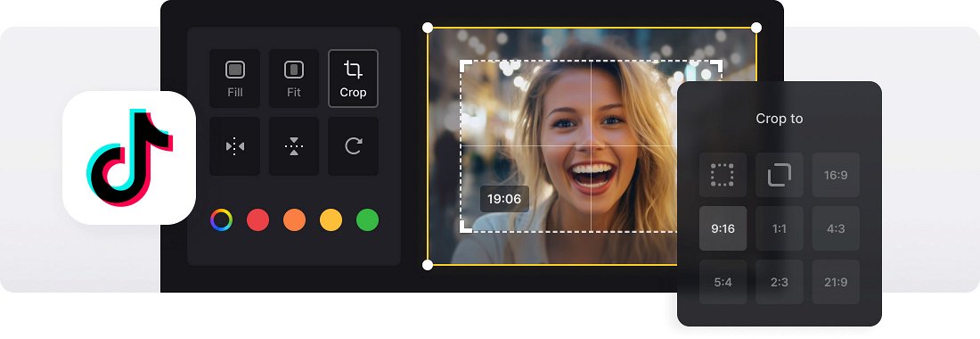Crop to the 5:4 ratio
This screenshot has height=339, width=980.
[723, 282]
